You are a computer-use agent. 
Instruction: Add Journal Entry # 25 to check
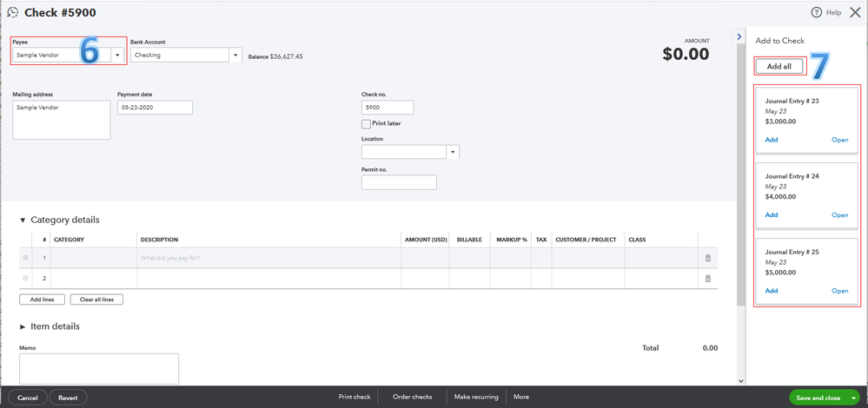(x=772, y=291)
